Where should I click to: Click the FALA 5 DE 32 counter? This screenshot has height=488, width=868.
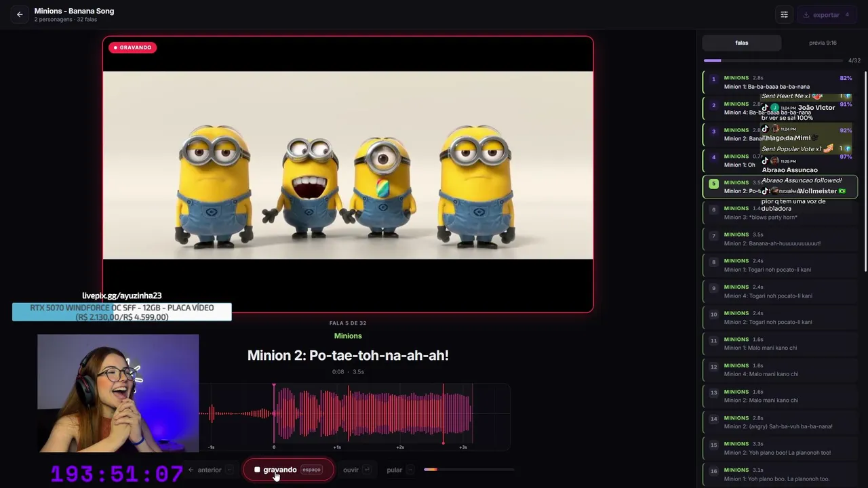pyautogui.click(x=348, y=323)
